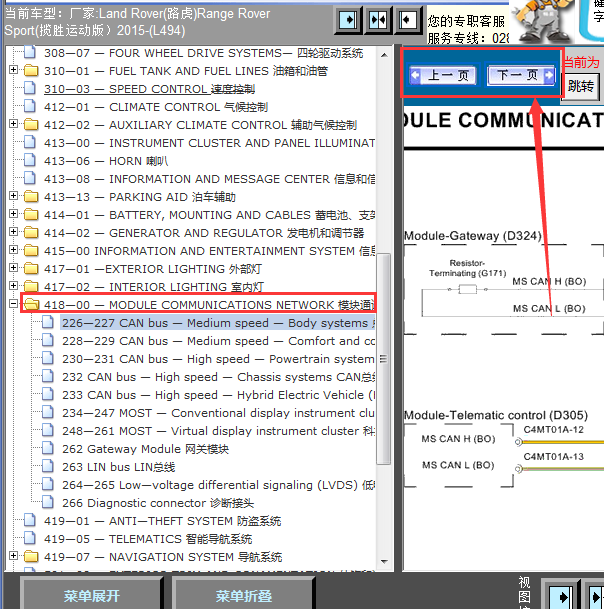Click folder icon of 414-02 Generator and Regulator
604x609 pixels.
31,233
